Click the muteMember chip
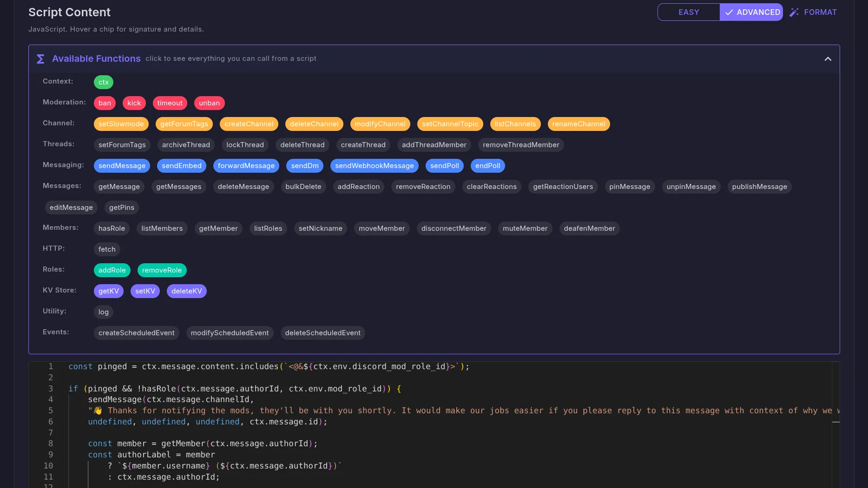This screenshot has width=868, height=488. pyautogui.click(x=525, y=228)
